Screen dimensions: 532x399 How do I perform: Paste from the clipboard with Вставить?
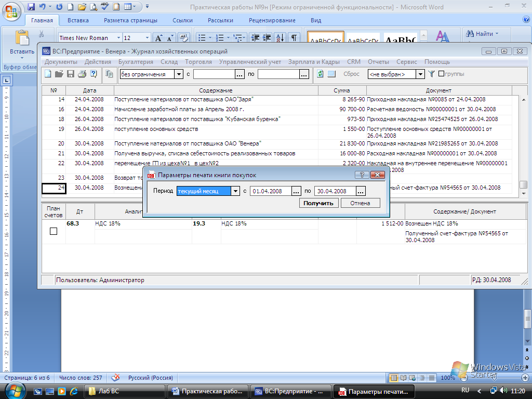click(x=22, y=44)
